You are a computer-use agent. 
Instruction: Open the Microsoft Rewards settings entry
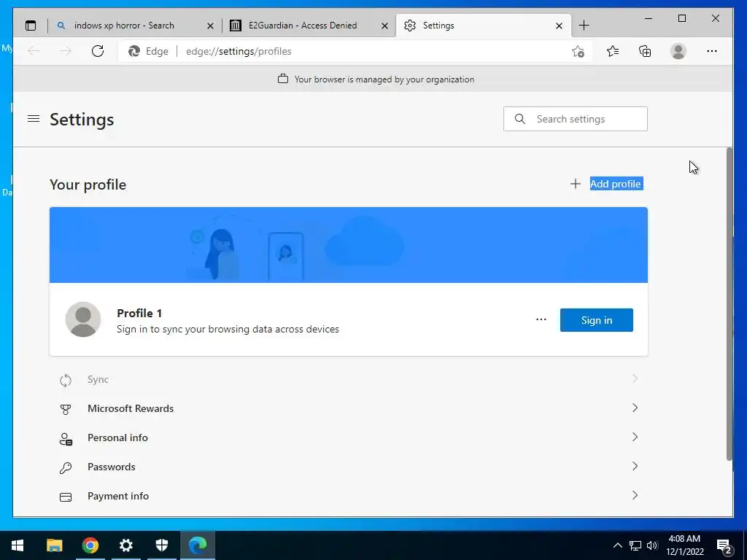348,408
